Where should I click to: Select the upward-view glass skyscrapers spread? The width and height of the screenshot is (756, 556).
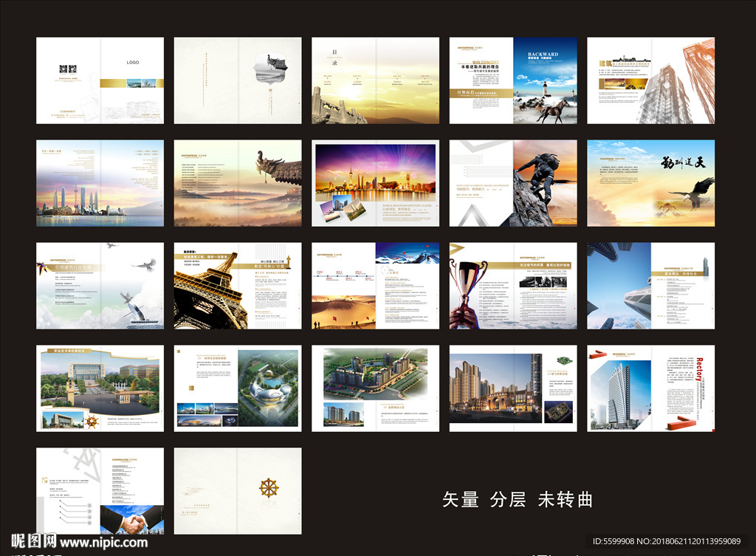click(x=651, y=286)
